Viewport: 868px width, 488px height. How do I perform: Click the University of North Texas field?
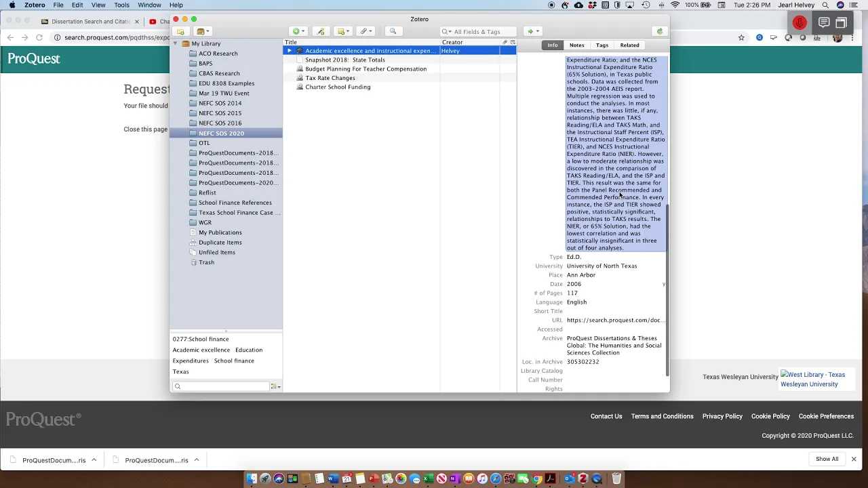[601, 266]
